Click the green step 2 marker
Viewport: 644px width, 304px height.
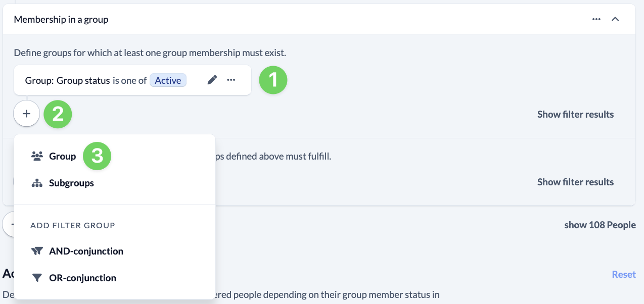point(58,114)
